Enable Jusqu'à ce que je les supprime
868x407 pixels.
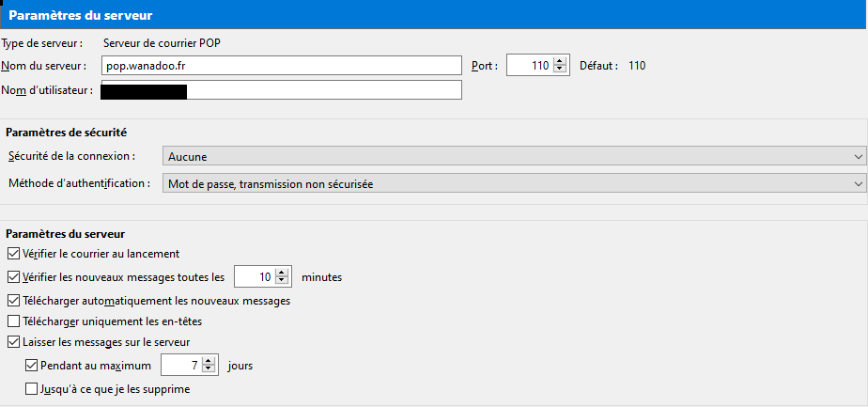(31, 389)
